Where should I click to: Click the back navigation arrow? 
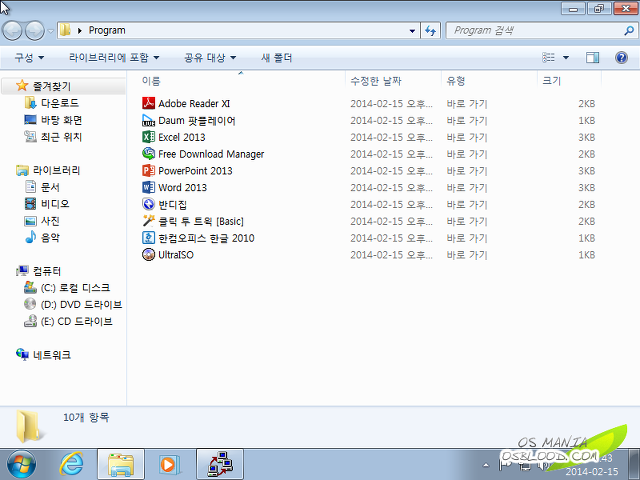pyautogui.click(x=12, y=31)
